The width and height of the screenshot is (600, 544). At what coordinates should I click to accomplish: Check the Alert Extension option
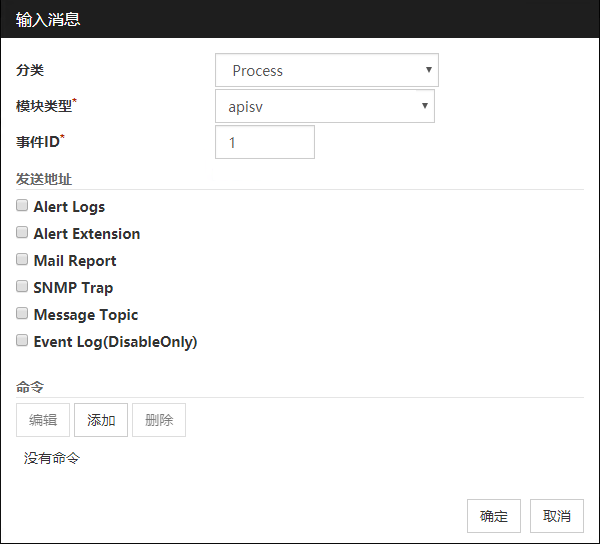22,233
